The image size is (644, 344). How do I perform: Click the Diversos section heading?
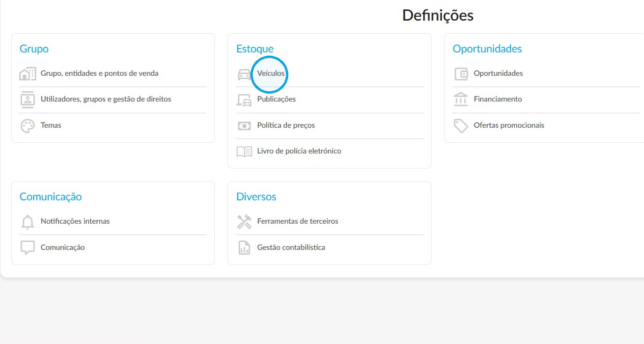coord(256,197)
